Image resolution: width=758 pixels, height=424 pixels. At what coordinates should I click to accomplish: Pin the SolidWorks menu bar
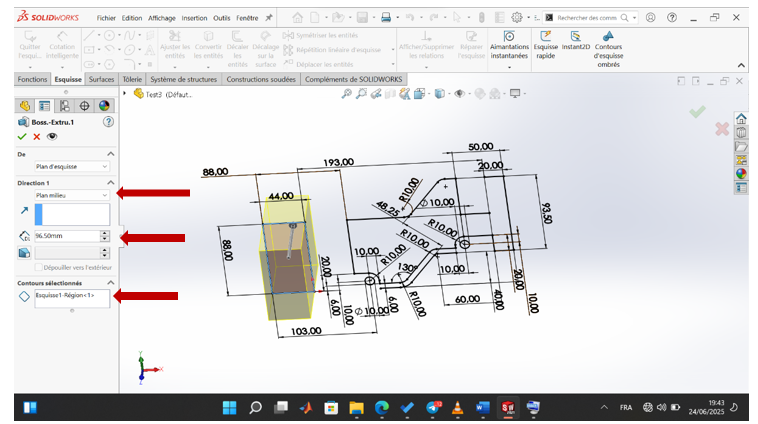tap(269, 18)
